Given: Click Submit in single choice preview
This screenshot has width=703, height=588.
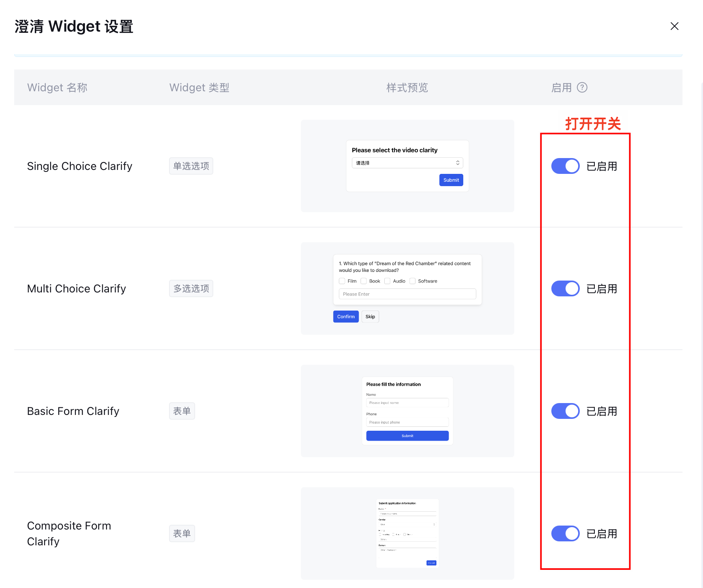Looking at the screenshot, I should tap(451, 180).
